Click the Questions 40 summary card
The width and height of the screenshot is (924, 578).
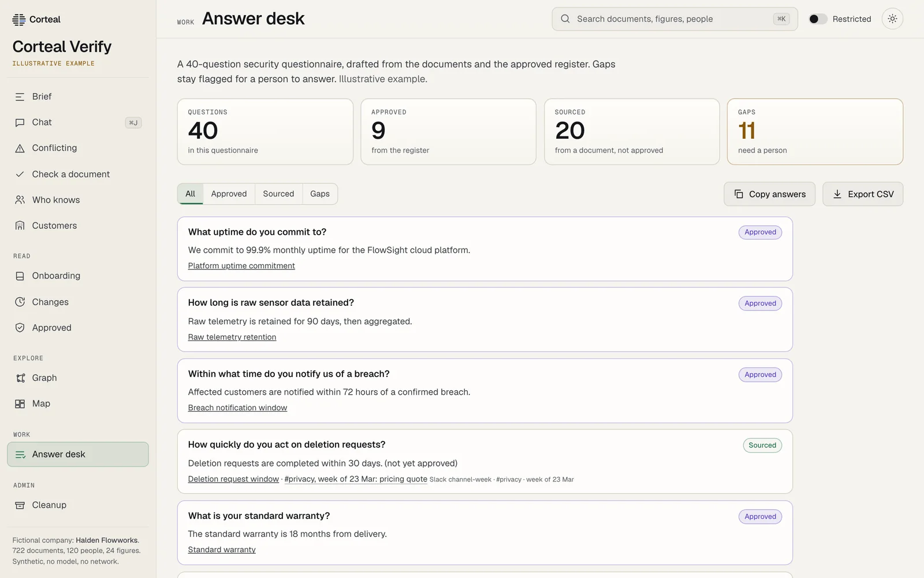265,132
